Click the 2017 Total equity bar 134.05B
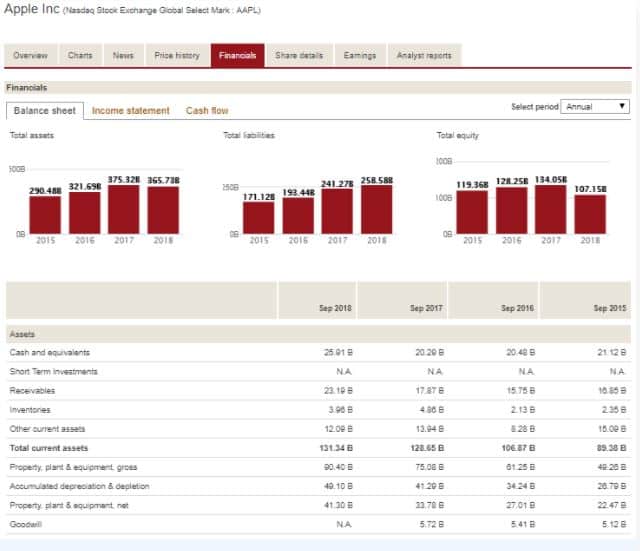This screenshot has height=551, width=640. pyautogui.click(x=551, y=209)
